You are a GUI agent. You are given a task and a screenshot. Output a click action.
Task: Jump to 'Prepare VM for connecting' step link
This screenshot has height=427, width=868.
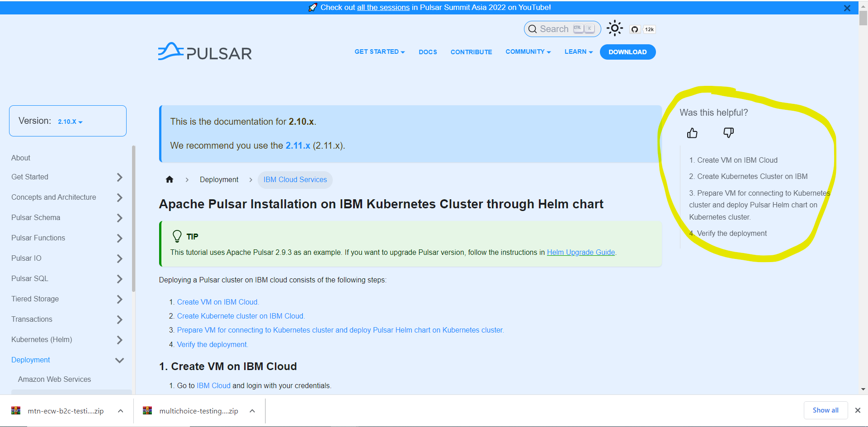tap(340, 330)
